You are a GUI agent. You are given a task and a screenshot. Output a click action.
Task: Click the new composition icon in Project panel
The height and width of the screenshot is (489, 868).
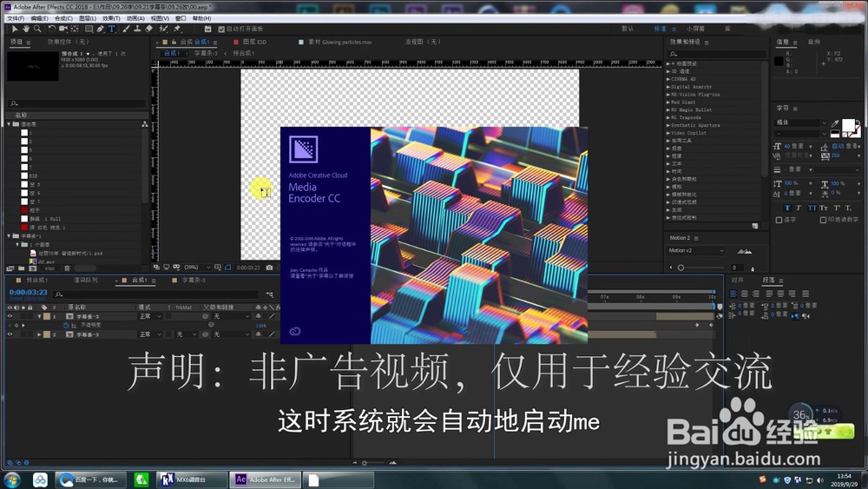(33, 268)
